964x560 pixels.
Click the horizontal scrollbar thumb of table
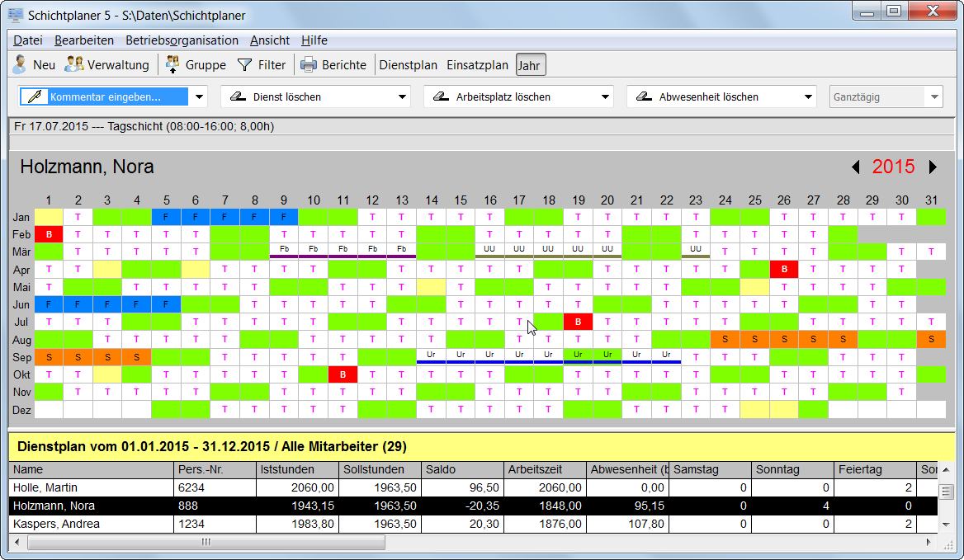pos(206,542)
